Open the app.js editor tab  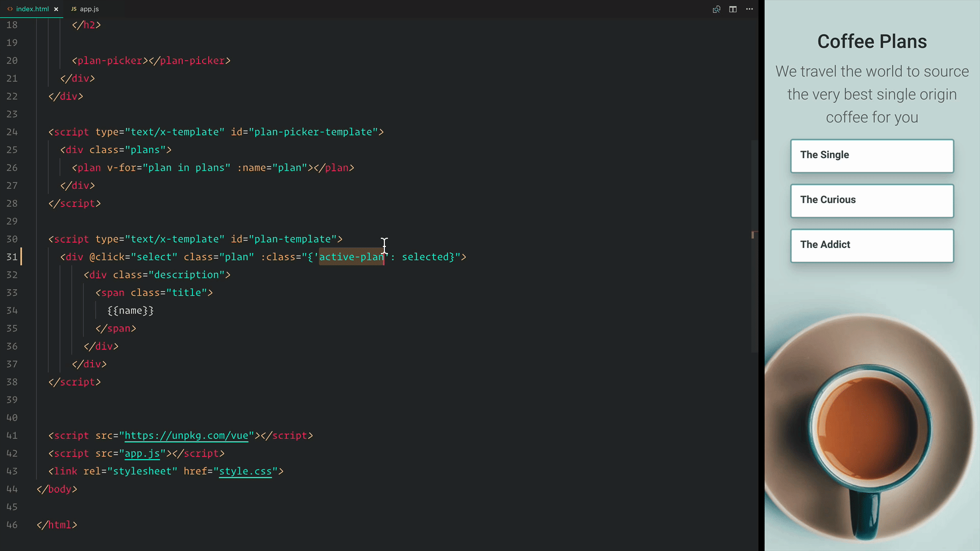(x=85, y=9)
